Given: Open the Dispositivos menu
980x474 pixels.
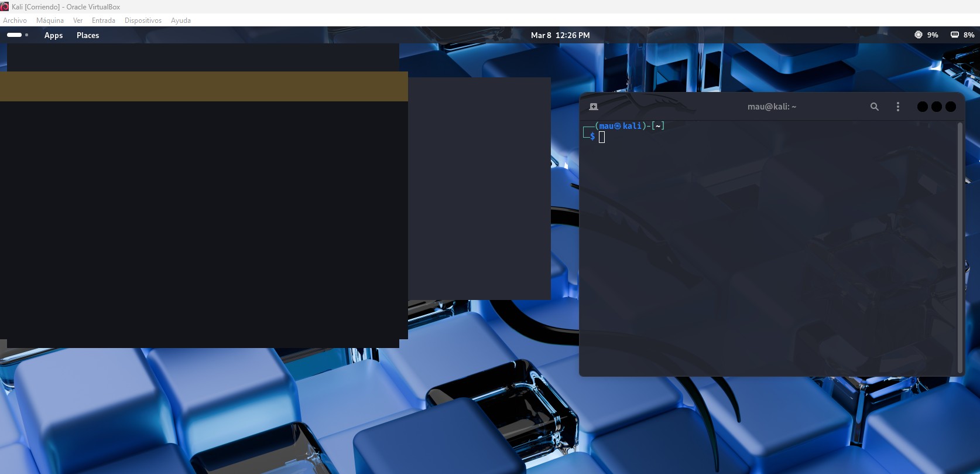Looking at the screenshot, I should tap(143, 21).
